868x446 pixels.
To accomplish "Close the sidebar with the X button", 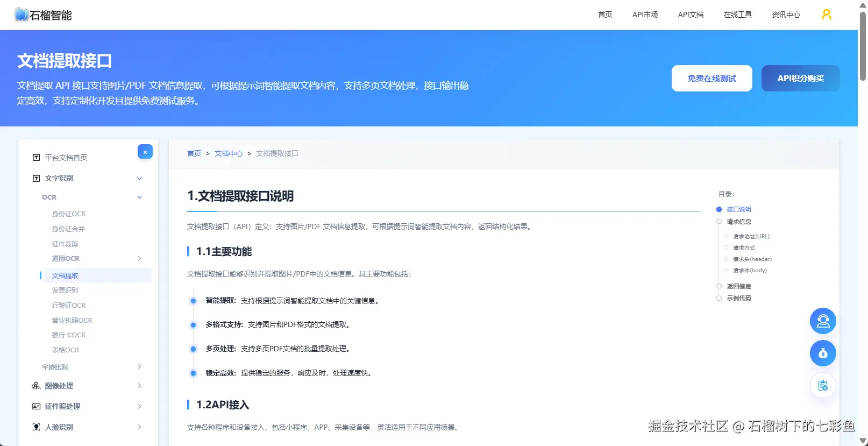I will point(145,152).
